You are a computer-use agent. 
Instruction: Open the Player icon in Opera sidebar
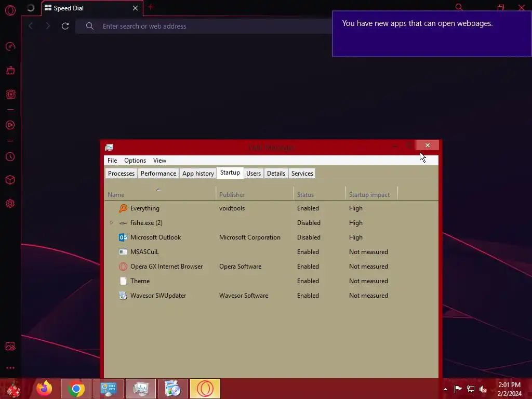10,125
